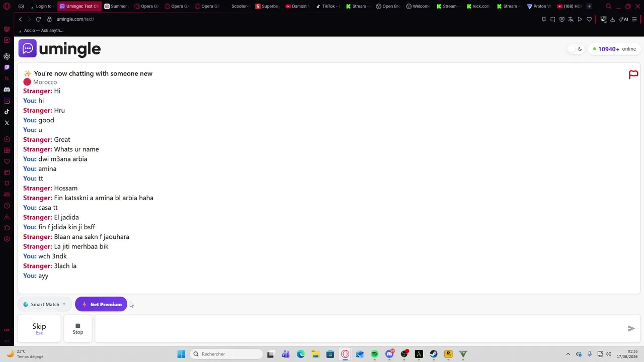
Task: Open X (Twitter) in the Opera sidebar
Action: tap(7, 123)
